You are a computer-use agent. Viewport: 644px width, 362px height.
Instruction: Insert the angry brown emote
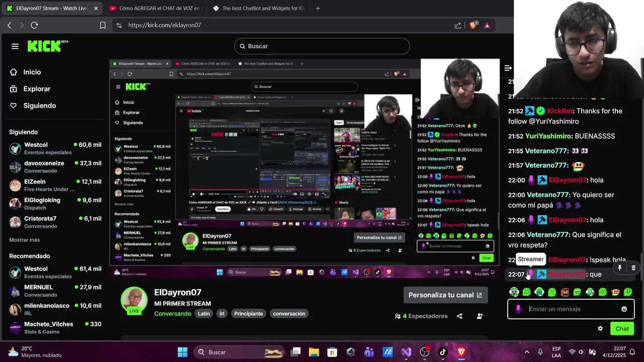(x=565, y=292)
